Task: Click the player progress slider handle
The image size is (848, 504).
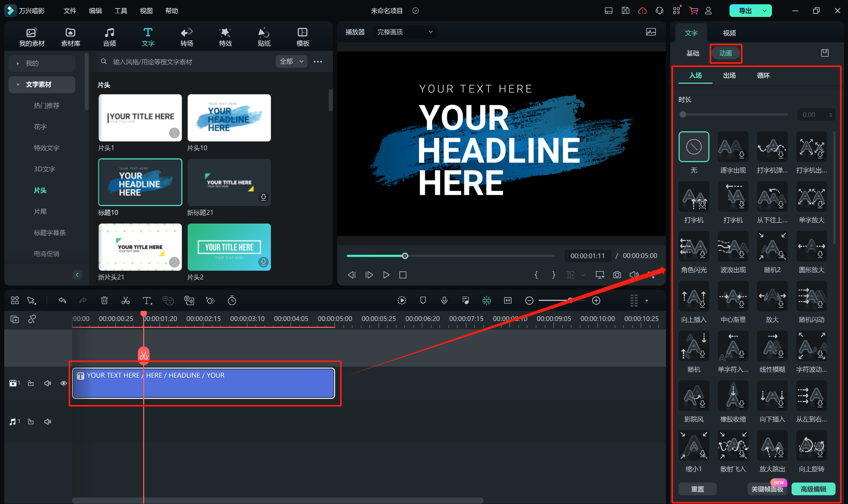Action: [x=405, y=256]
